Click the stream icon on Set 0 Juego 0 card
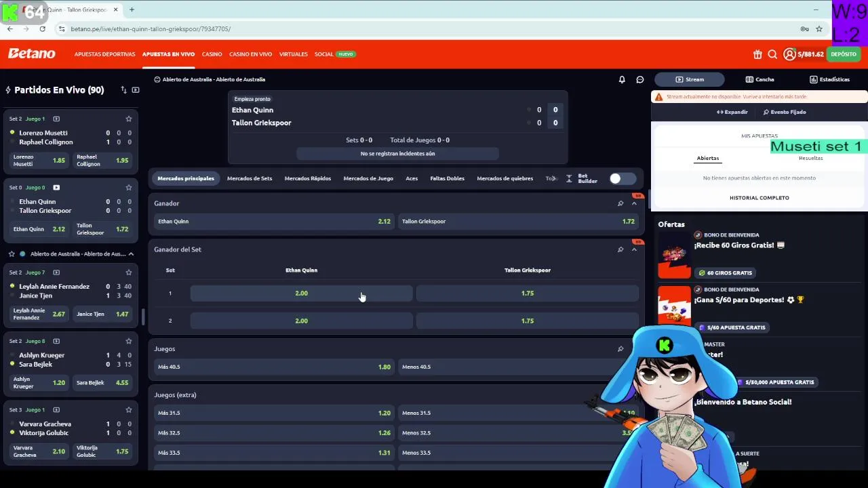The width and height of the screenshot is (868, 488). pyautogui.click(x=56, y=188)
